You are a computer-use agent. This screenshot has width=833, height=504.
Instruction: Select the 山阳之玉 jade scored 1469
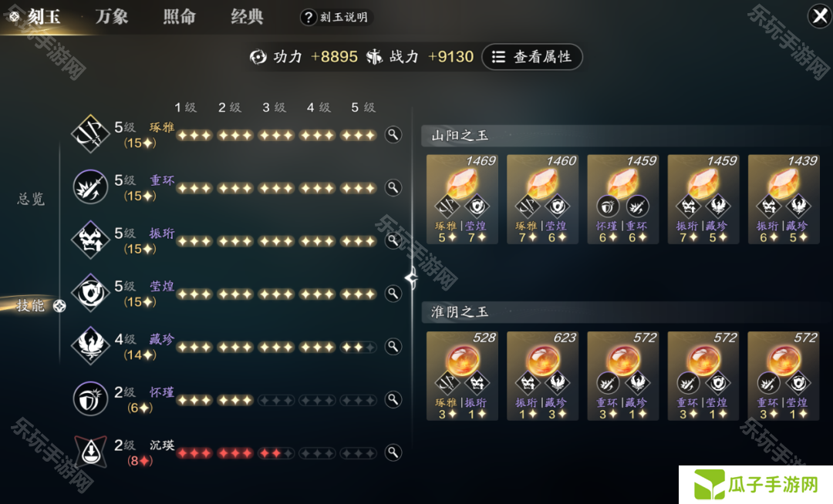462,199
